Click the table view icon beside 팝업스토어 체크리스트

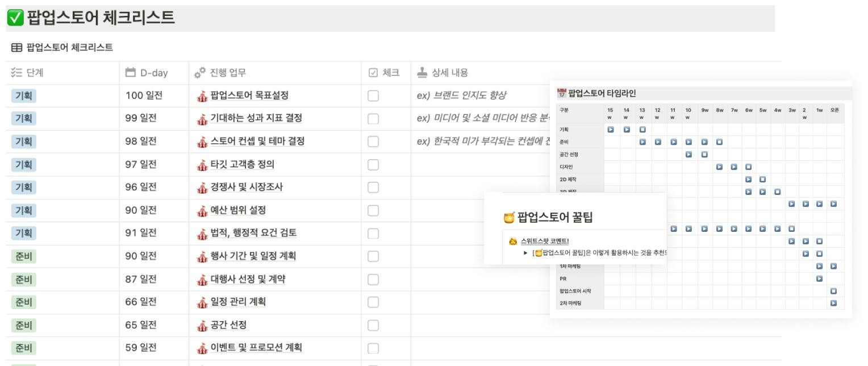pyautogui.click(x=12, y=46)
